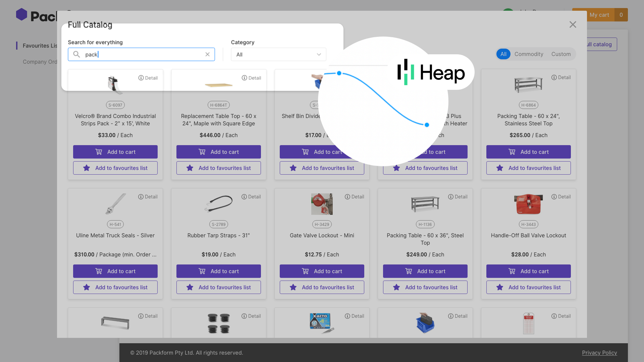
Task: Open the Privacy Policy link
Action: pos(599,353)
